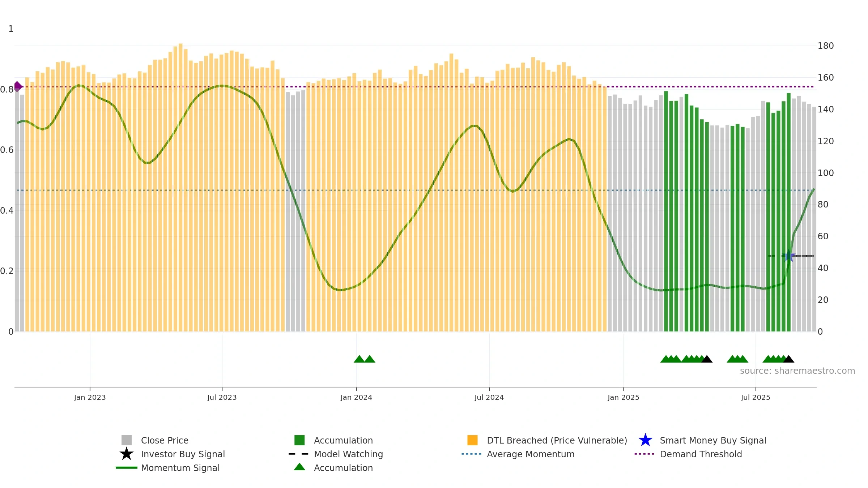The image size is (868, 488).
Task: Click the first green accumulation triangle near Jan 2024
Action: [359, 359]
